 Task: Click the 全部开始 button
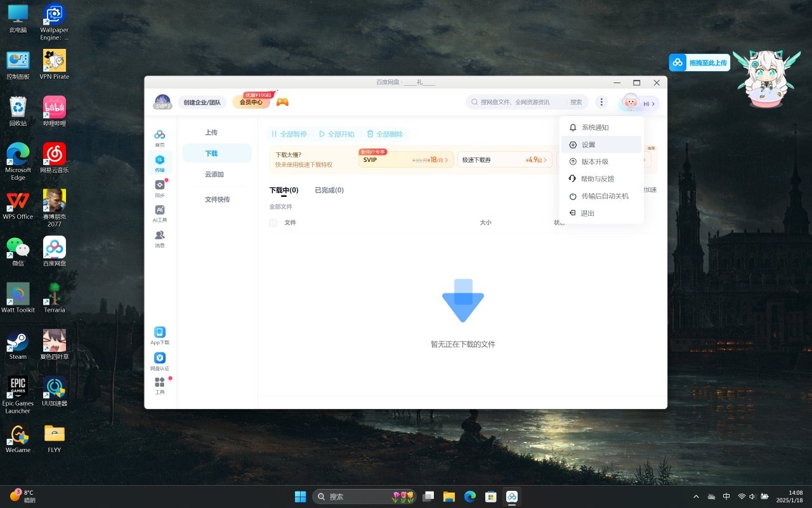tap(337, 134)
